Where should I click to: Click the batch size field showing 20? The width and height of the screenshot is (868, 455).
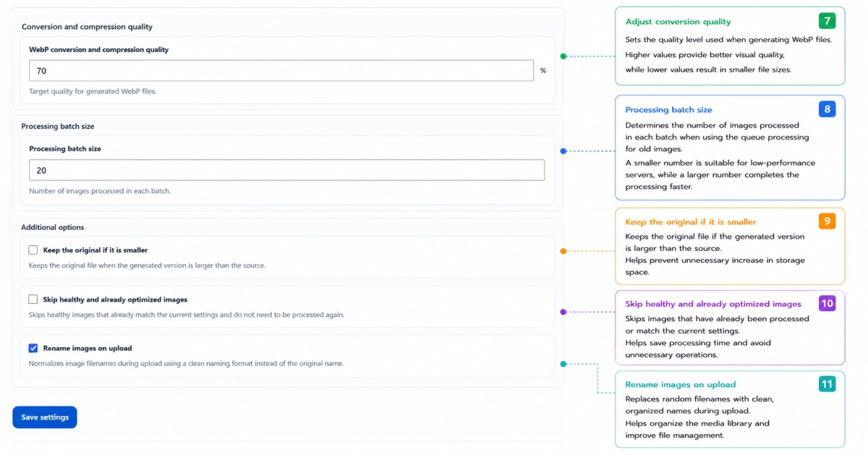point(286,170)
